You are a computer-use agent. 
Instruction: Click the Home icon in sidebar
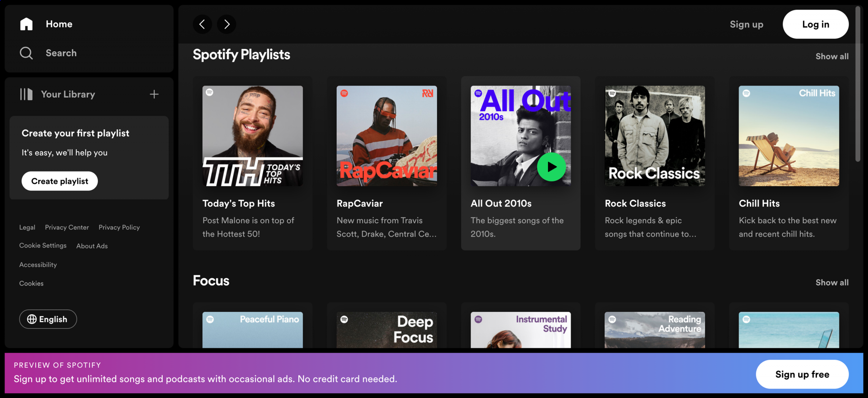tap(26, 24)
